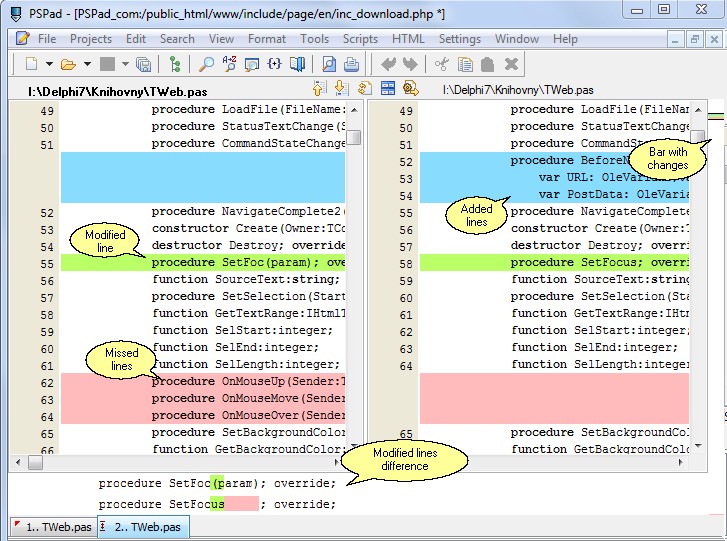Expand the New file dropdown arrow
The height and width of the screenshot is (541, 727).
click(49, 65)
